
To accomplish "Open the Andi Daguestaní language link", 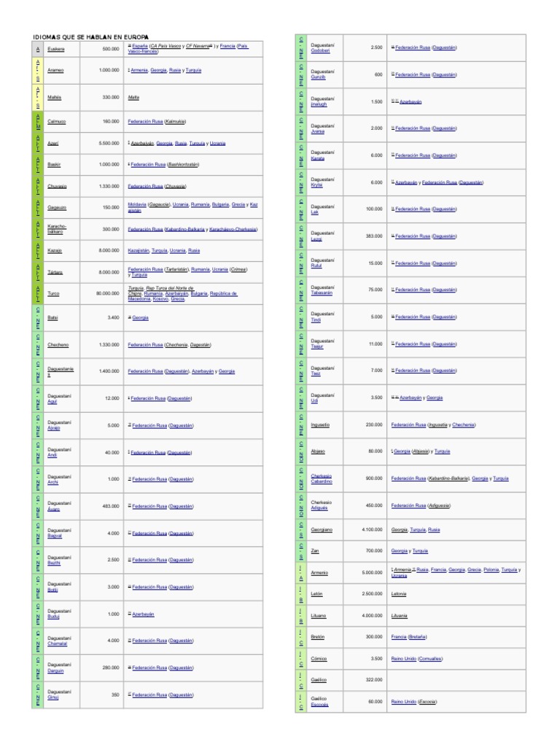I will pyautogui.click(x=52, y=455).
